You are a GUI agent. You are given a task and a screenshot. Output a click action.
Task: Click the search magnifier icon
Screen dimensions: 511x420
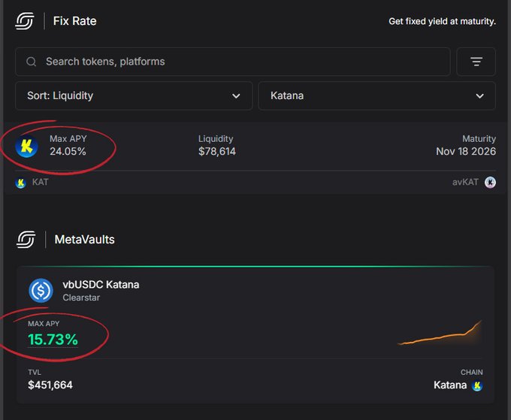(x=32, y=62)
